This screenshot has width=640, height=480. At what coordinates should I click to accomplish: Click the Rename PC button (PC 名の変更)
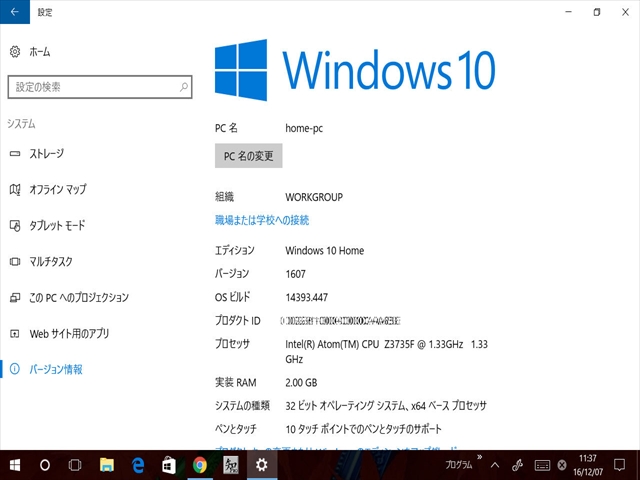(x=249, y=156)
